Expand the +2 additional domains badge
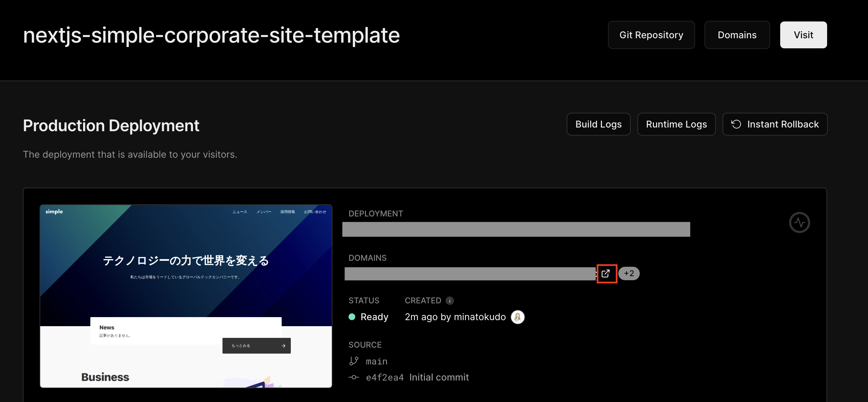 (629, 273)
